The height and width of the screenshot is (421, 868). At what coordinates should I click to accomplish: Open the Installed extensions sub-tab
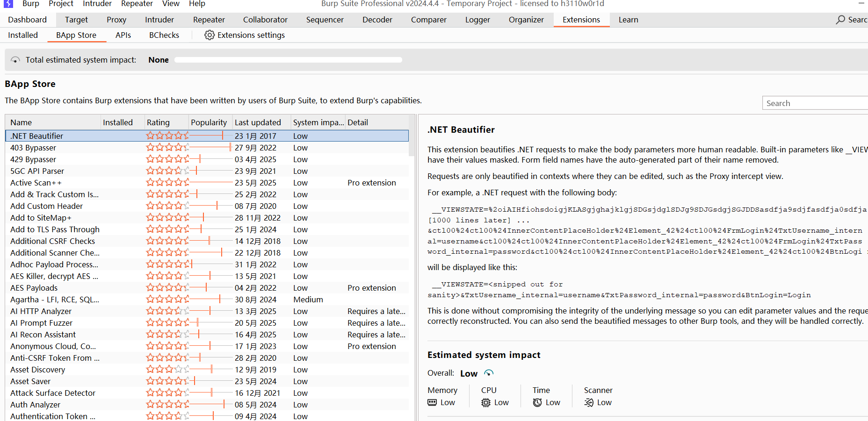23,35
